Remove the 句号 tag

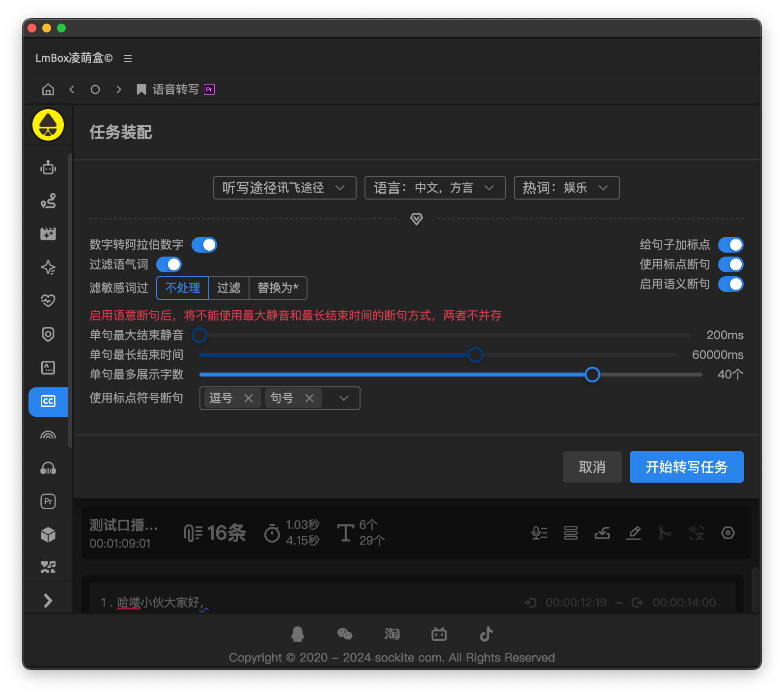(x=309, y=398)
